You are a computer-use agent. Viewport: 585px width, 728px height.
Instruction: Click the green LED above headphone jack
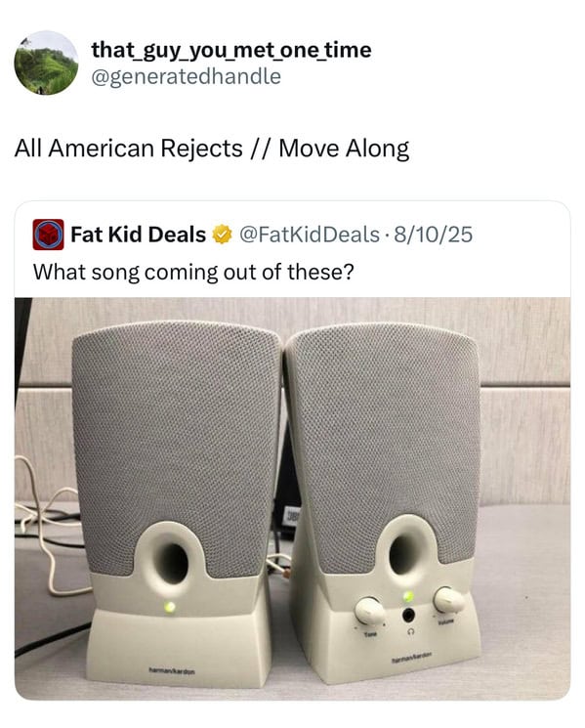[x=408, y=597]
